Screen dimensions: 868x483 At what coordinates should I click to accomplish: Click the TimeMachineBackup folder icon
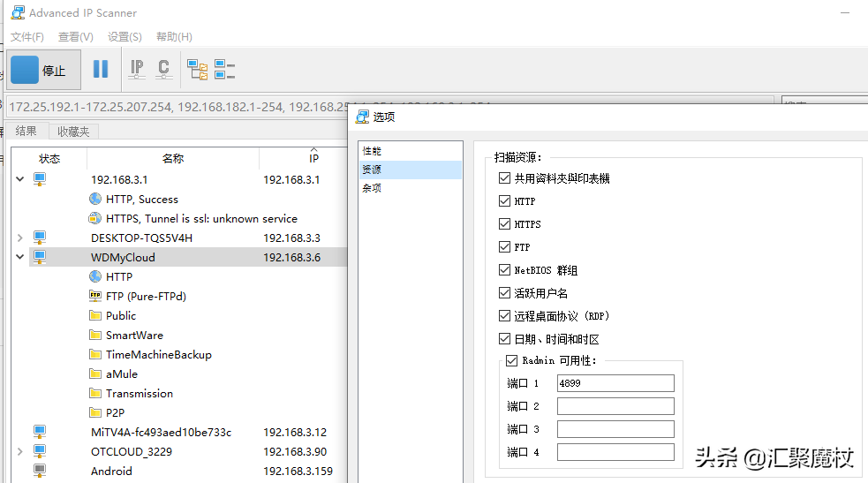pos(95,354)
